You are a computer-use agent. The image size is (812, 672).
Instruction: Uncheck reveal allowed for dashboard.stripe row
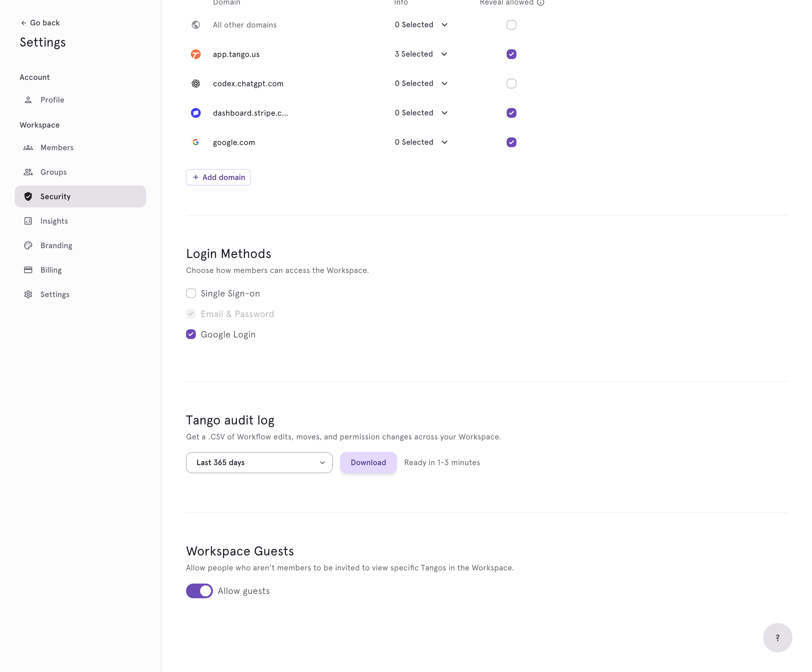point(512,113)
